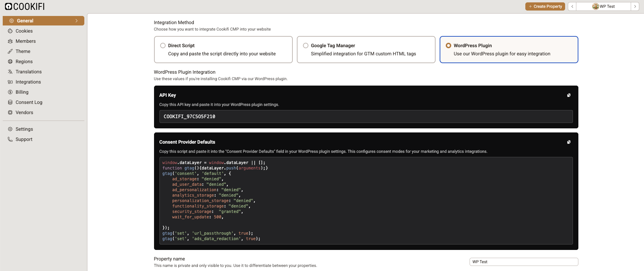Screen dimensions: 644x271
Task: Click the Vendors icon in sidebar
Action: tap(10, 112)
